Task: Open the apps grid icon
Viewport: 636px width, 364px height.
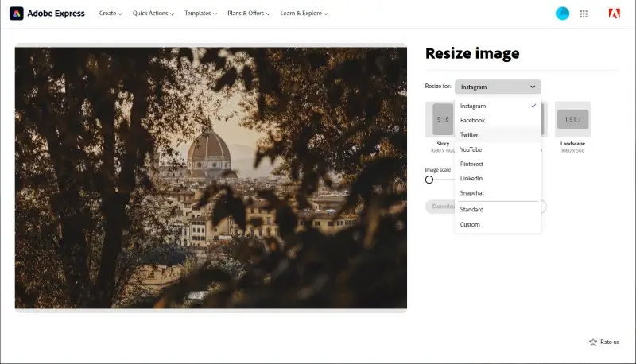Action: tap(584, 14)
